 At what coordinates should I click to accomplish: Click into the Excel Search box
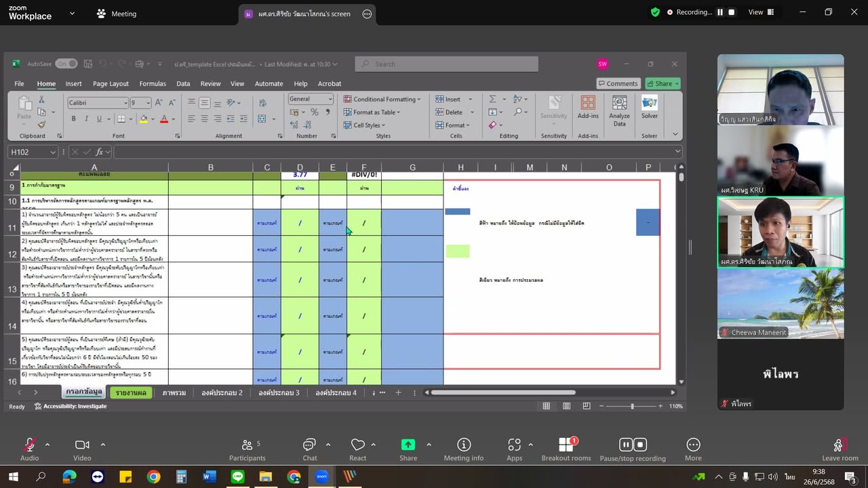tap(446, 64)
